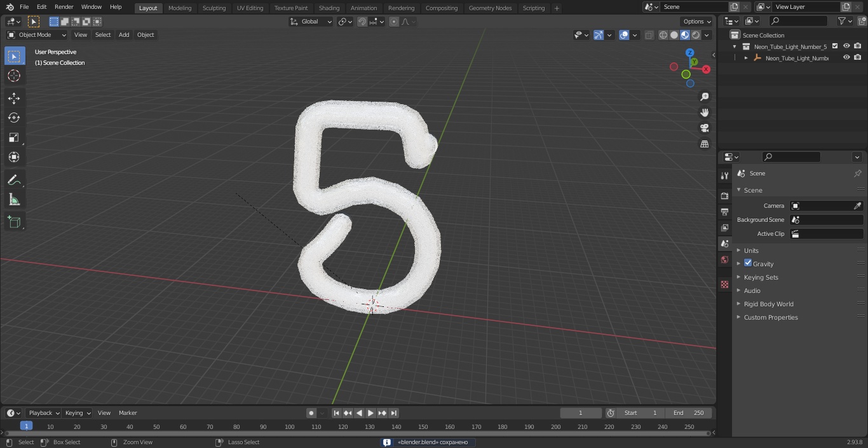Open the Playback dropdown in the timeline

click(x=43, y=413)
